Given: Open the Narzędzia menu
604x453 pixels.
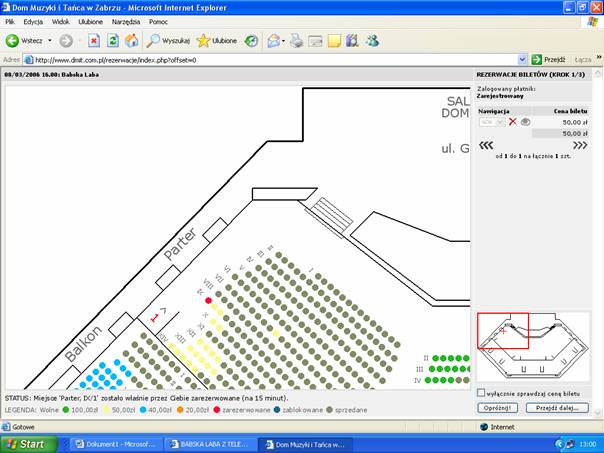Looking at the screenshot, I should coord(126,21).
